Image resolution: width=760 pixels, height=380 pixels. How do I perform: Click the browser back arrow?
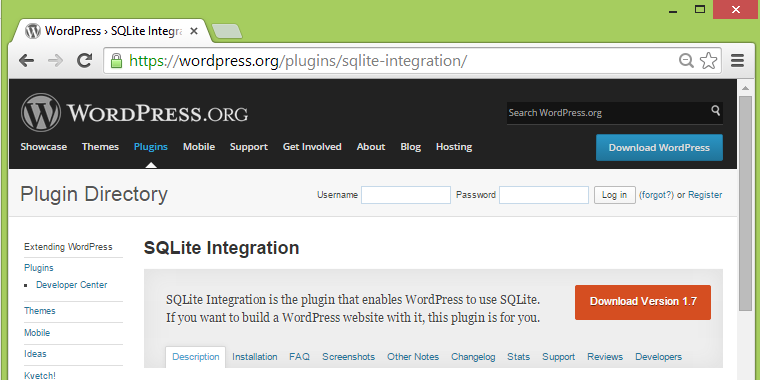[x=26, y=61]
